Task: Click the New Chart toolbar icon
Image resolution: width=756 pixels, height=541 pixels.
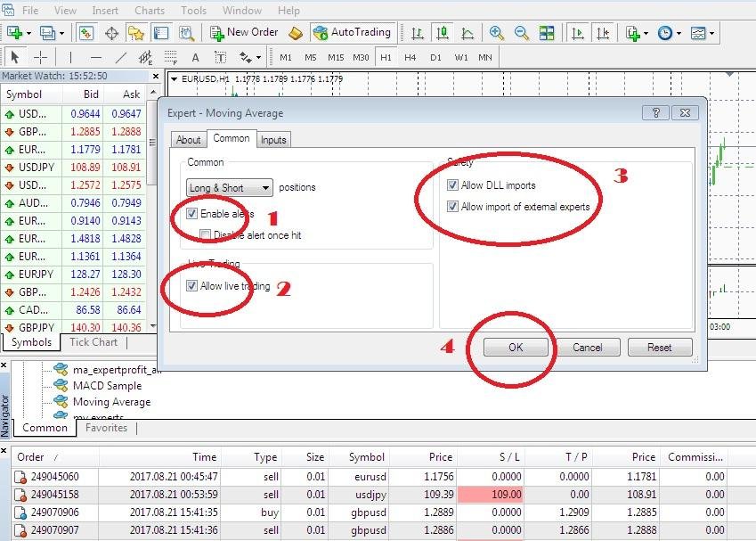Action: point(14,33)
